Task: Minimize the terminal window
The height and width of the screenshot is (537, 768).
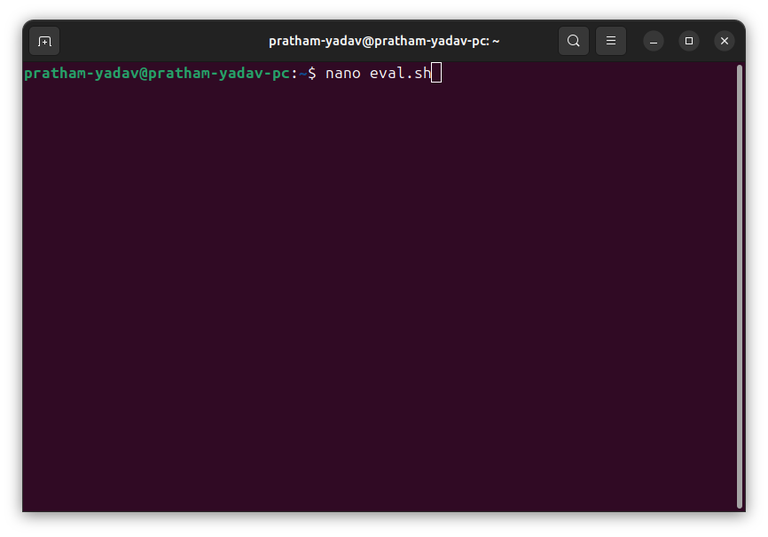Action: [653, 41]
